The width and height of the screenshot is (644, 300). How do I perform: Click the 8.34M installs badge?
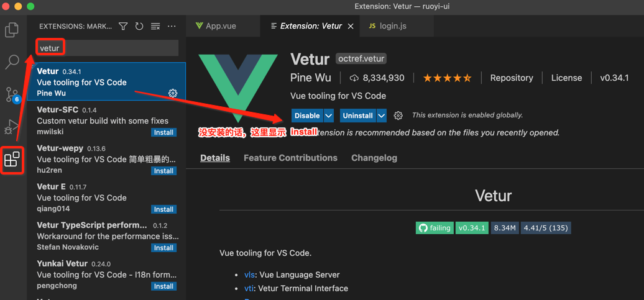505,228
